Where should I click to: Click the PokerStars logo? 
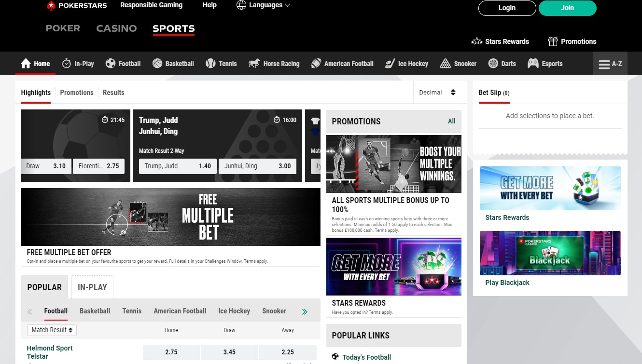pyautogui.click(x=76, y=6)
